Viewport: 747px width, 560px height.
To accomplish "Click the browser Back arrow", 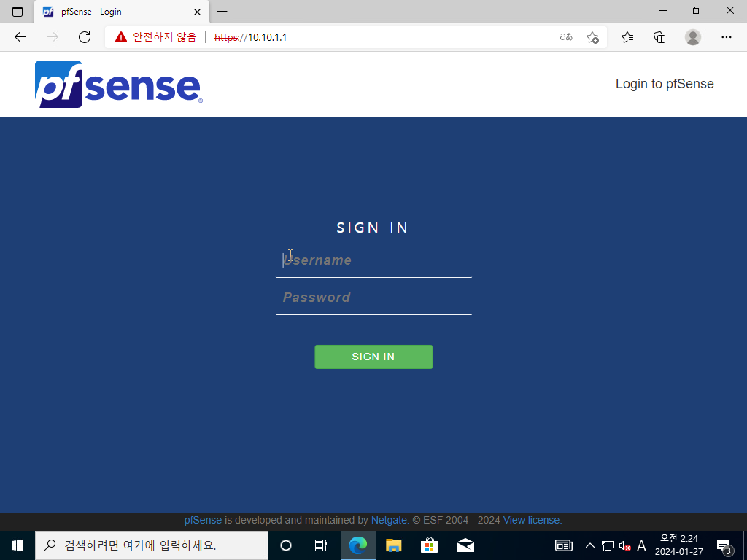I will pyautogui.click(x=20, y=37).
